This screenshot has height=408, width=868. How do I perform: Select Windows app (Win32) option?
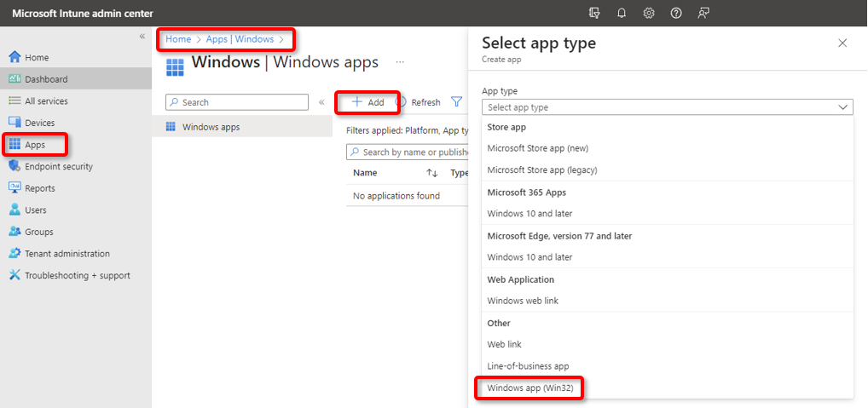(529, 388)
